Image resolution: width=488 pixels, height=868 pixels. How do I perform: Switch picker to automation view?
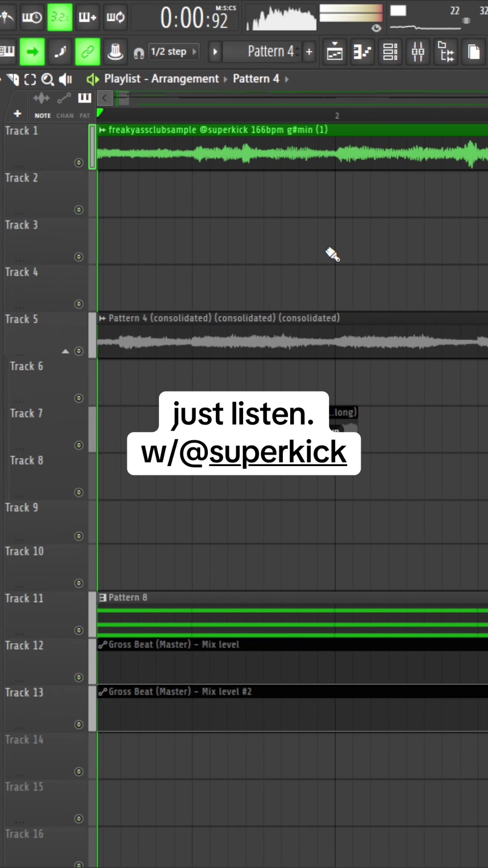64,98
